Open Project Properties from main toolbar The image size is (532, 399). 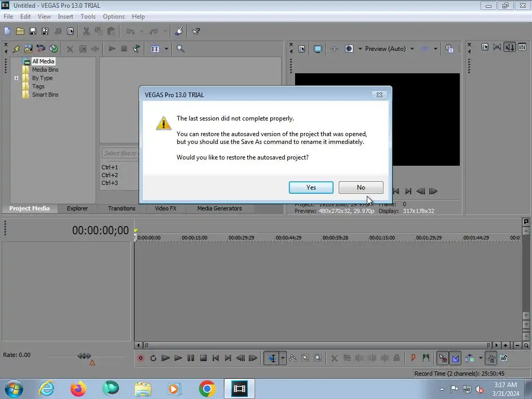[x=70, y=31]
